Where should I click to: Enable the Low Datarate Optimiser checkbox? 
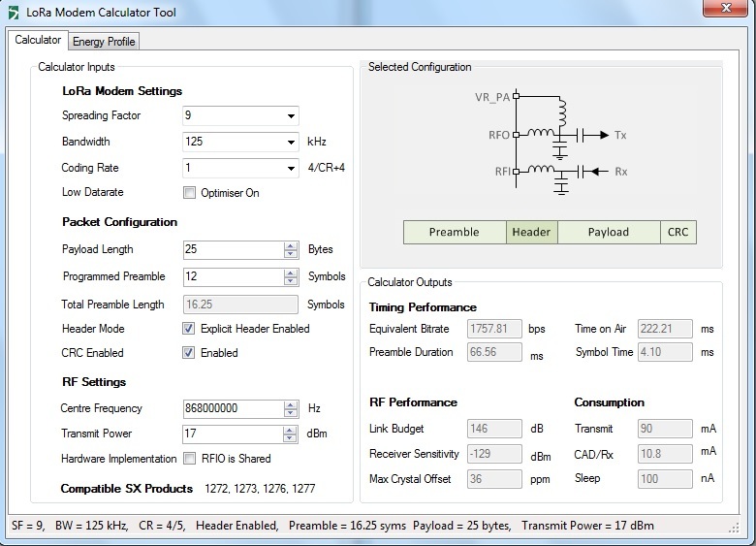coord(190,193)
